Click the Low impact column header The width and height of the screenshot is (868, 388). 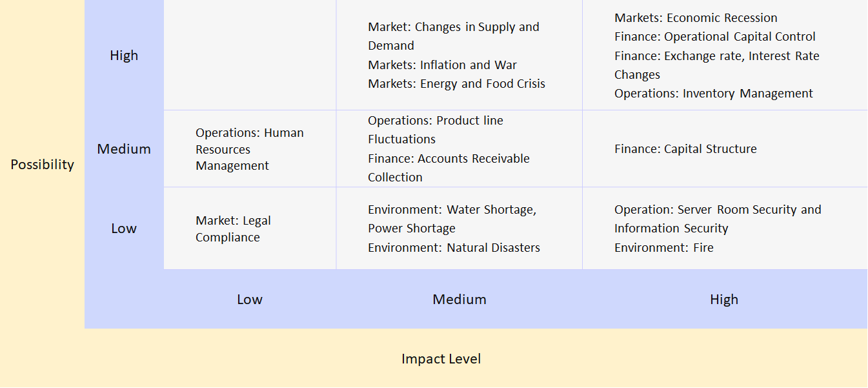click(250, 300)
